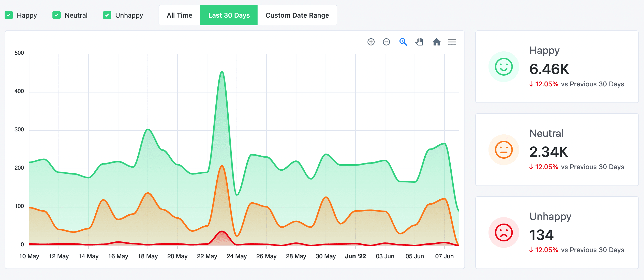Image resolution: width=644 pixels, height=280 pixels.
Task: Click the Jun '22 axis label
Action: 355,256
